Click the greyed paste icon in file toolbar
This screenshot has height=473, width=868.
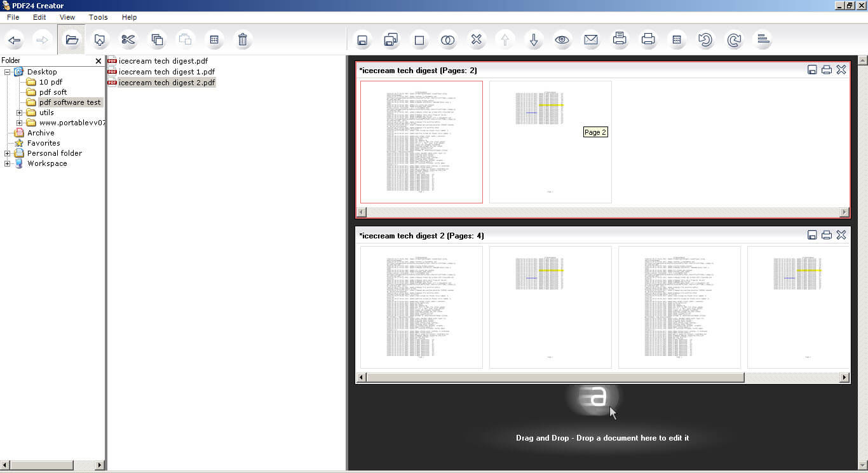pos(186,40)
